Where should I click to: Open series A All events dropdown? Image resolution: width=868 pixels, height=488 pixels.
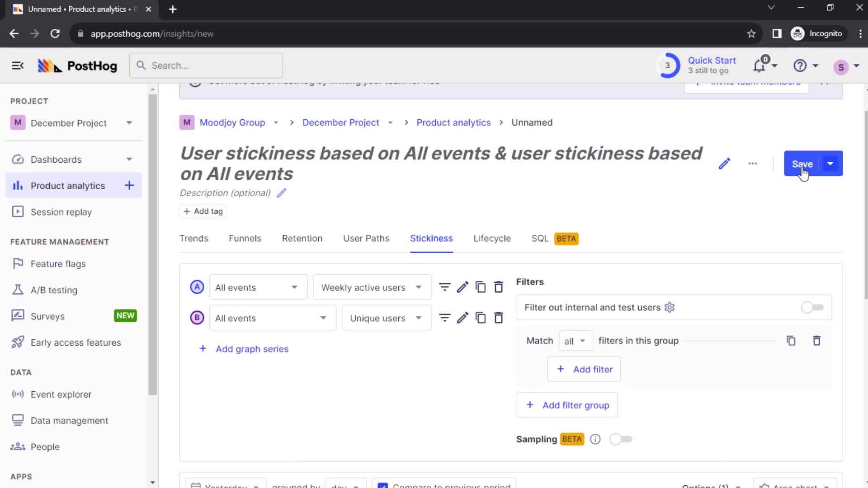point(258,287)
